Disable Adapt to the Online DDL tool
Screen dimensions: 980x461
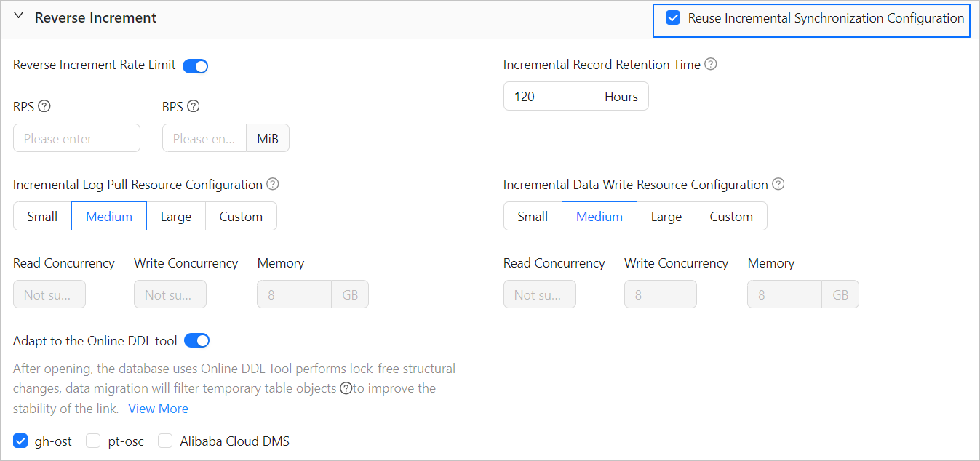196,340
